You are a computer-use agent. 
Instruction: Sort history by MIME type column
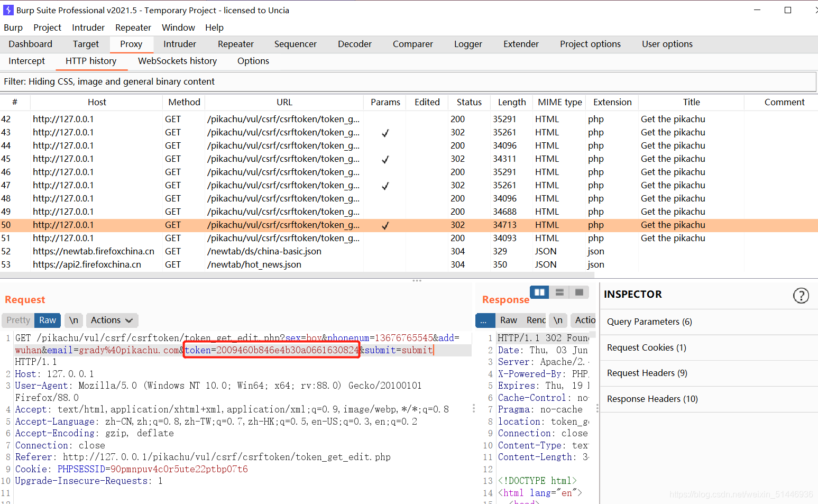[x=560, y=102]
